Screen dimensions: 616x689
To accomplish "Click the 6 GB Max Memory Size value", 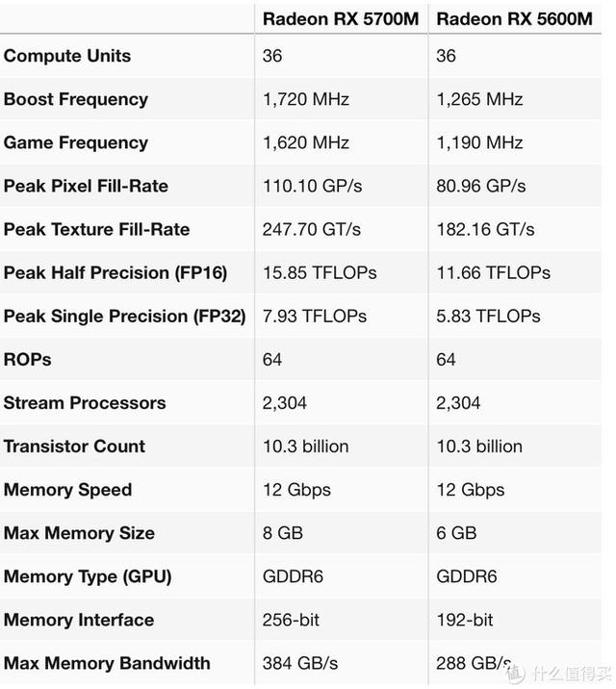I will tap(456, 532).
